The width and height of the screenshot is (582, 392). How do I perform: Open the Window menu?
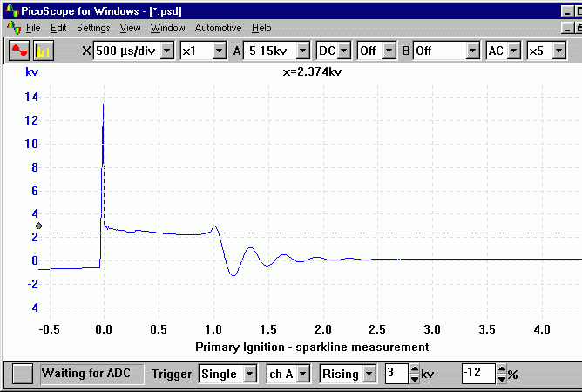(x=167, y=28)
